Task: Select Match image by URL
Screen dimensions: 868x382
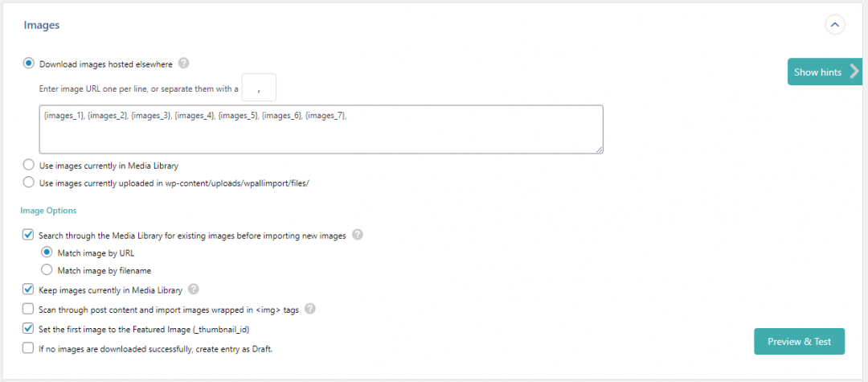Action: coord(47,253)
